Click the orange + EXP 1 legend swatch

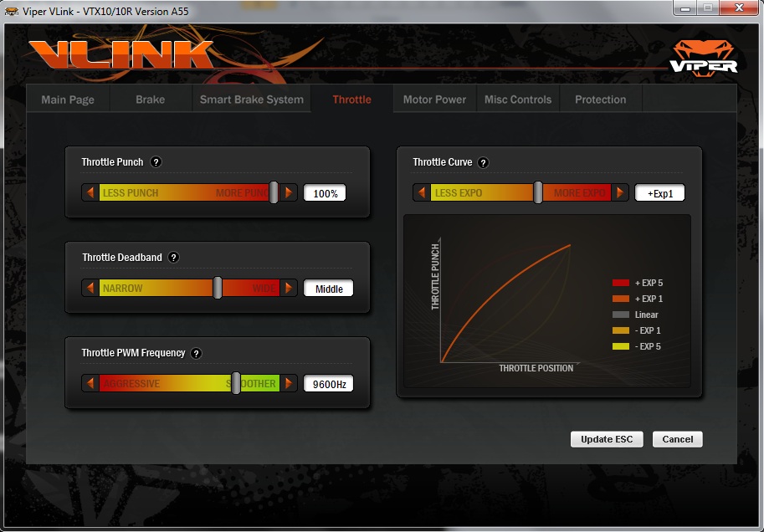tap(621, 299)
